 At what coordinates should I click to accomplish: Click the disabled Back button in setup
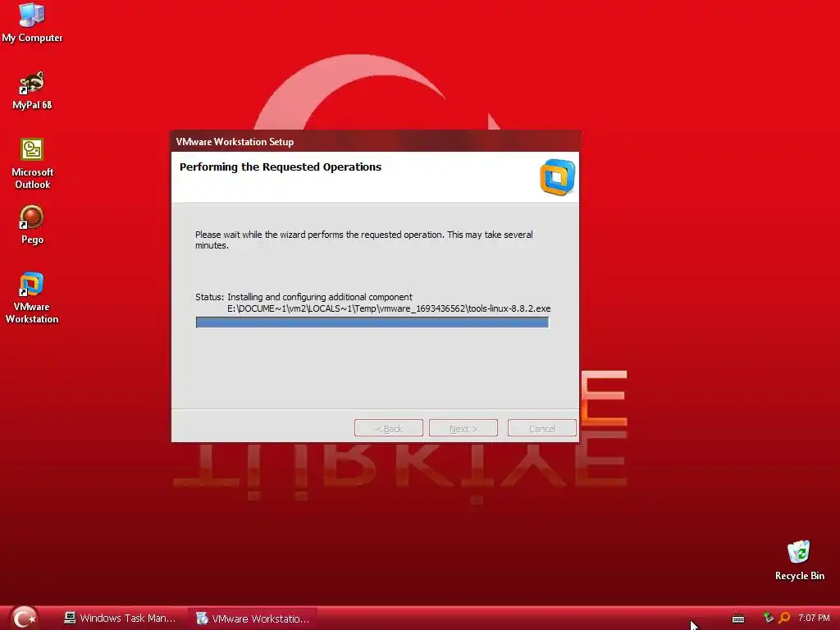[x=388, y=428]
